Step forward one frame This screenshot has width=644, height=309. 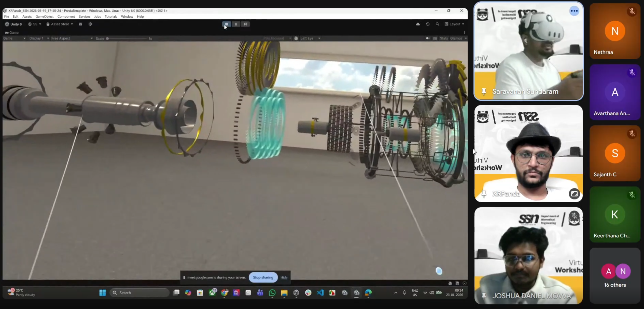245,24
